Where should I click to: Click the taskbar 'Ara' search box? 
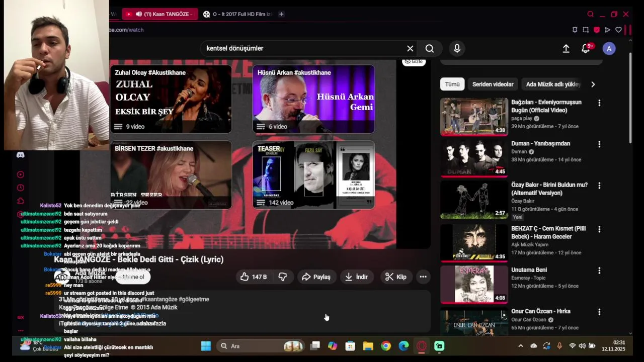click(x=262, y=346)
